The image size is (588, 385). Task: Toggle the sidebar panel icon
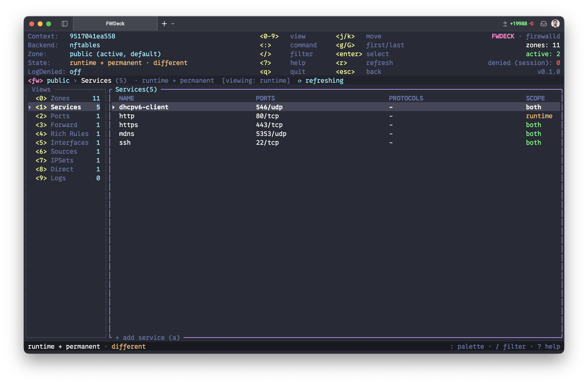[x=64, y=24]
